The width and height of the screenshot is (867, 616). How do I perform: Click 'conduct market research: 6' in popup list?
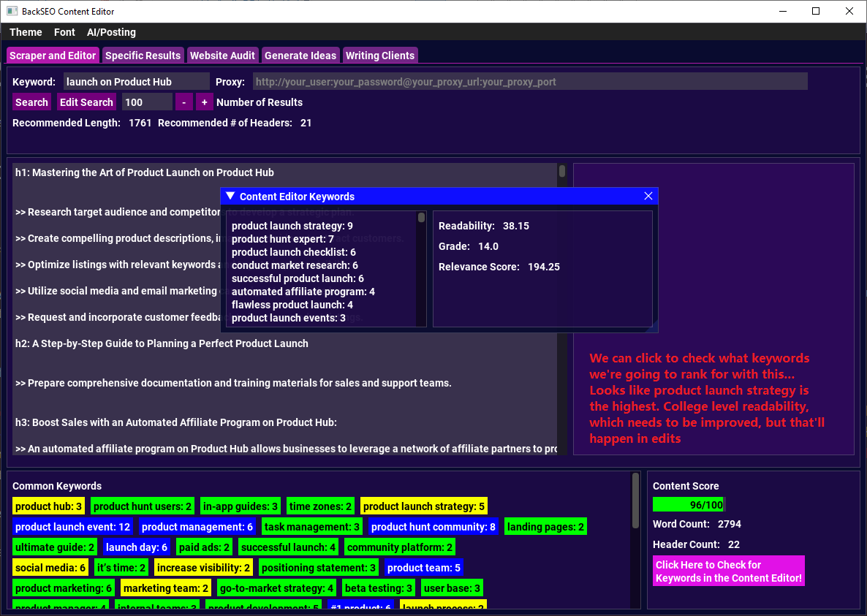coord(295,265)
